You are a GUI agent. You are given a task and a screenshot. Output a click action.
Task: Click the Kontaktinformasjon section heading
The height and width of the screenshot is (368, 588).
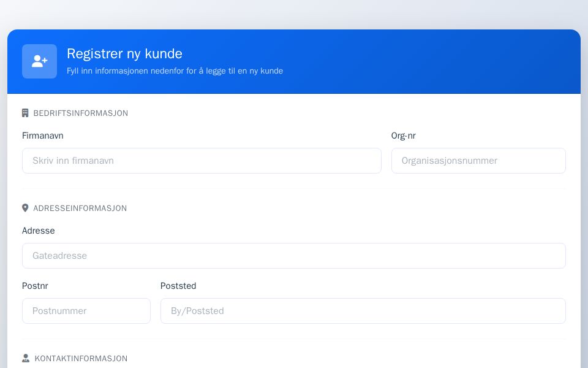click(81, 358)
